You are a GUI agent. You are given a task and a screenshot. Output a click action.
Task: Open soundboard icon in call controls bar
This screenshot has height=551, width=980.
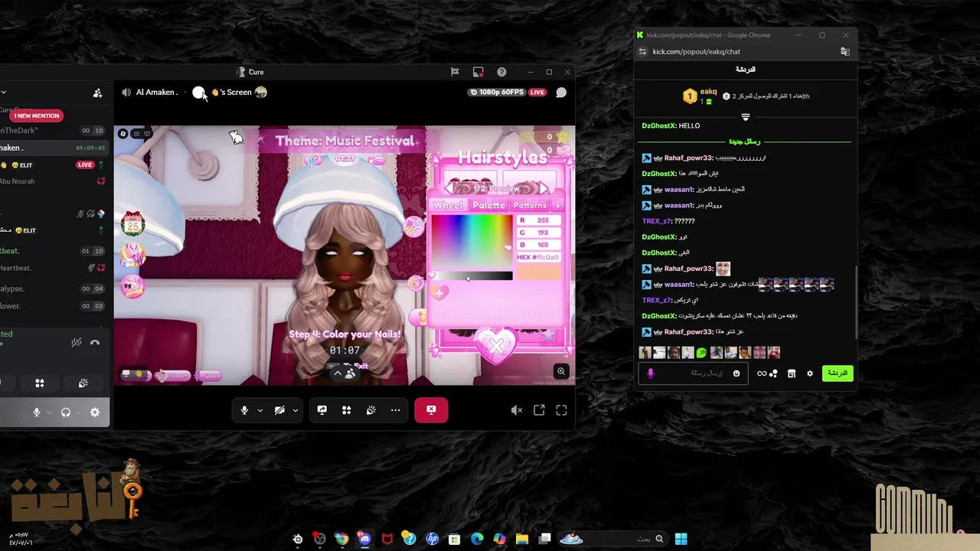coord(371,410)
